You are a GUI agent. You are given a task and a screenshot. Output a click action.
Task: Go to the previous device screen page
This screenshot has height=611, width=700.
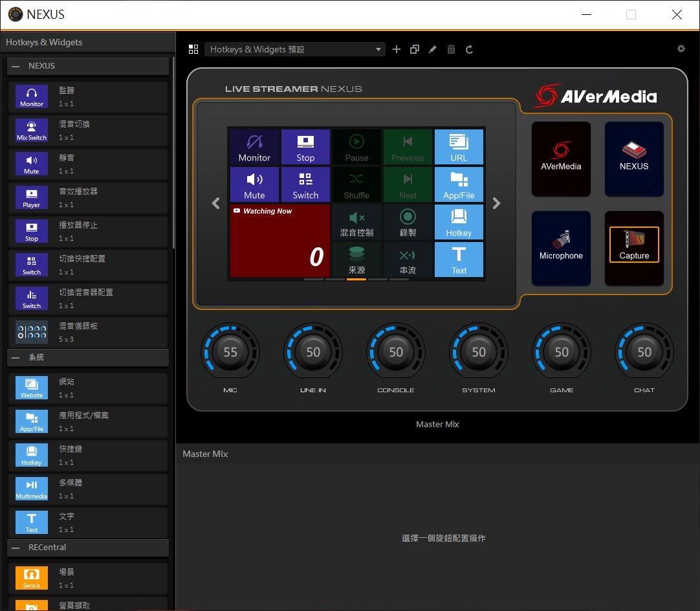click(215, 203)
